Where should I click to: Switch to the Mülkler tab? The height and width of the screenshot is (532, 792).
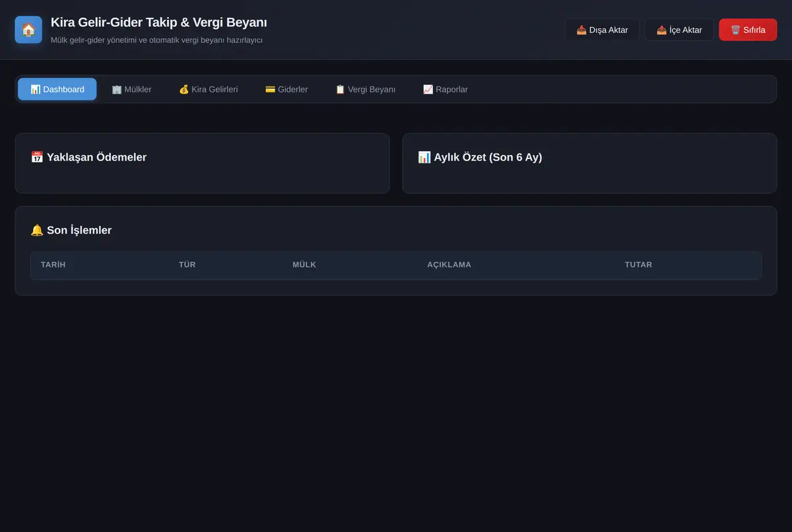[131, 89]
